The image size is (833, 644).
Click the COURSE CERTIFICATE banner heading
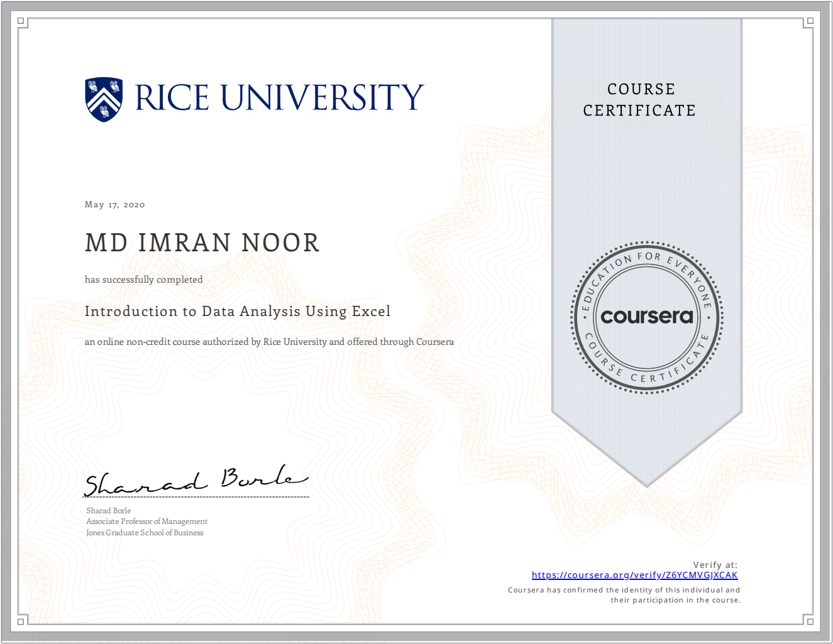click(640, 99)
